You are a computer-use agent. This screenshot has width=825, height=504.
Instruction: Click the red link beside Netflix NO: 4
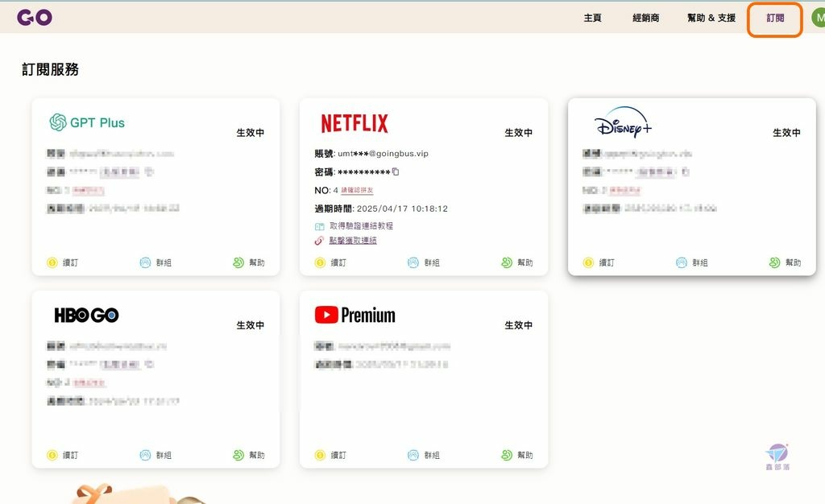click(357, 190)
